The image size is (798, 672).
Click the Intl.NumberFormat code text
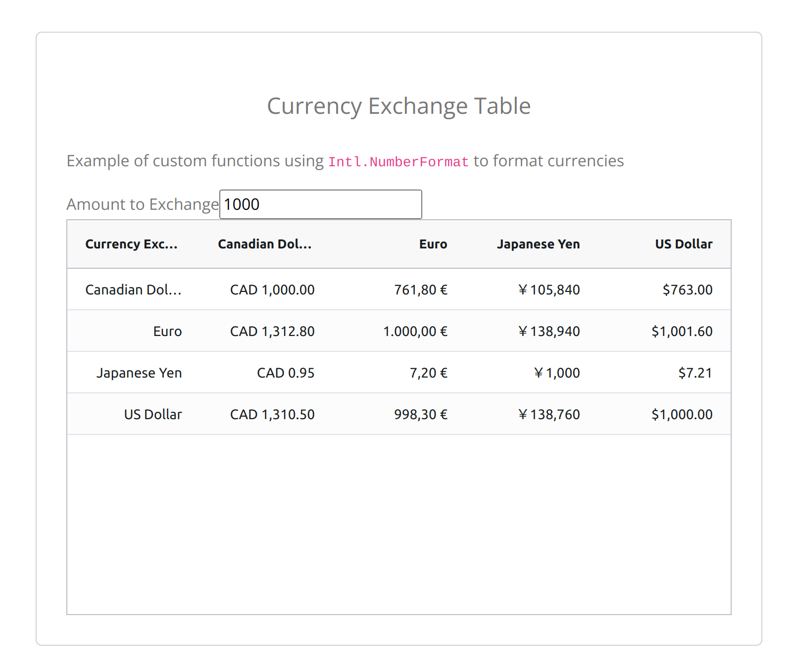(x=398, y=162)
